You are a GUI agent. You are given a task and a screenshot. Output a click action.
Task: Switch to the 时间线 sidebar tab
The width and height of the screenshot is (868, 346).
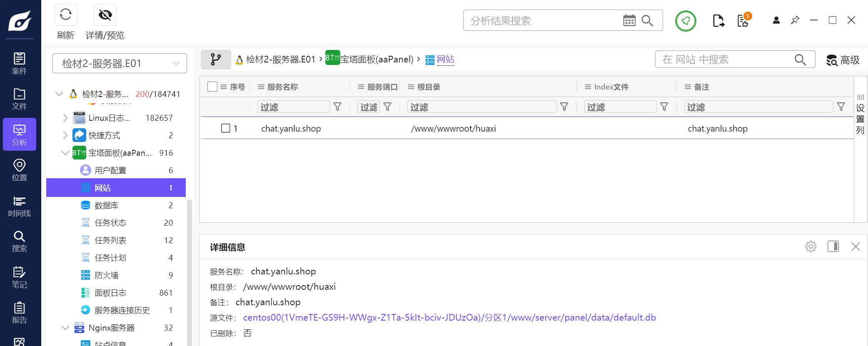coord(19,207)
